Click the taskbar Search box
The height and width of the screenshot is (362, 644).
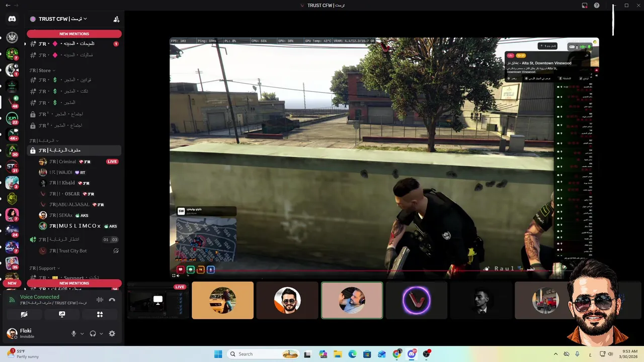(x=264, y=354)
